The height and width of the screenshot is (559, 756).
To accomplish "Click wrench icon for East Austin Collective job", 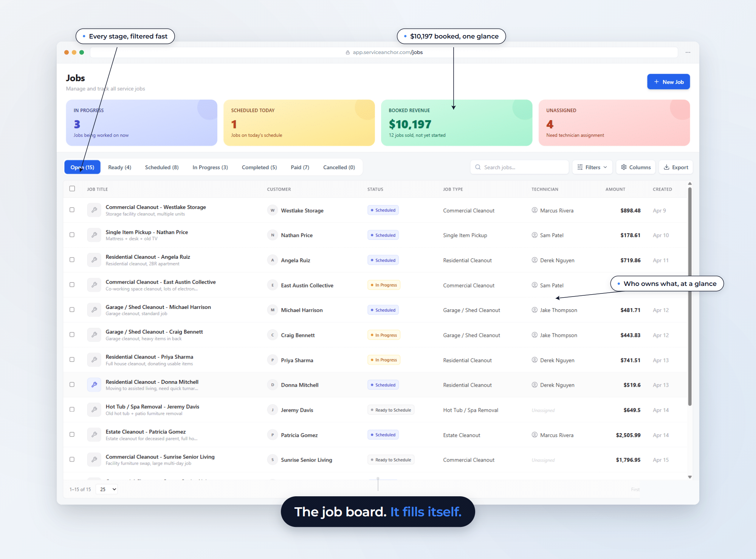I will point(94,285).
